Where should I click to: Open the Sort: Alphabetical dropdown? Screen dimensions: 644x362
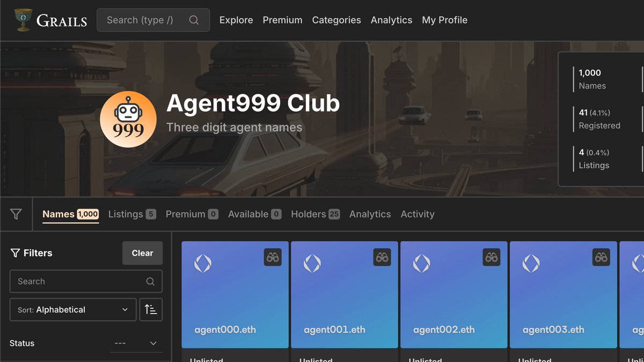tap(73, 309)
